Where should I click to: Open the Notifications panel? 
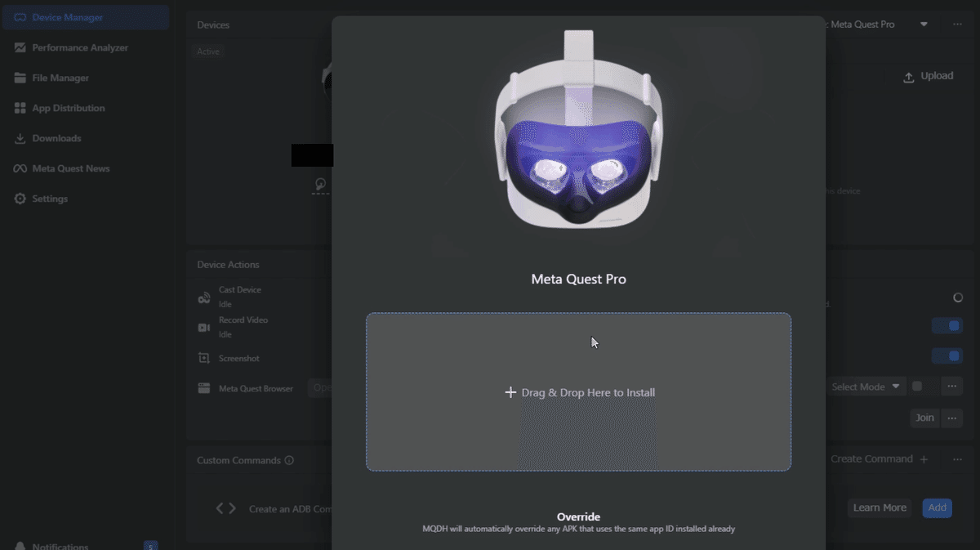click(x=60, y=546)
